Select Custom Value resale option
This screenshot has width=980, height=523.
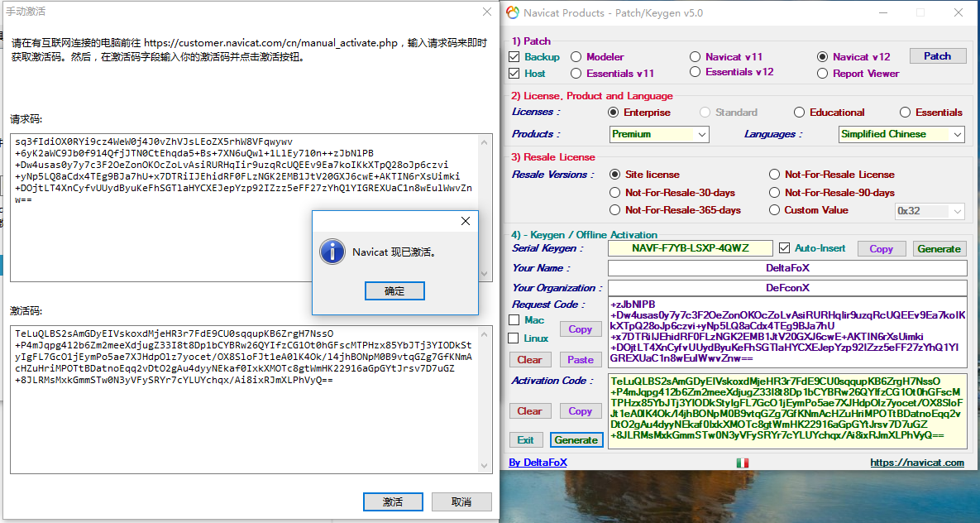[774, 210]
